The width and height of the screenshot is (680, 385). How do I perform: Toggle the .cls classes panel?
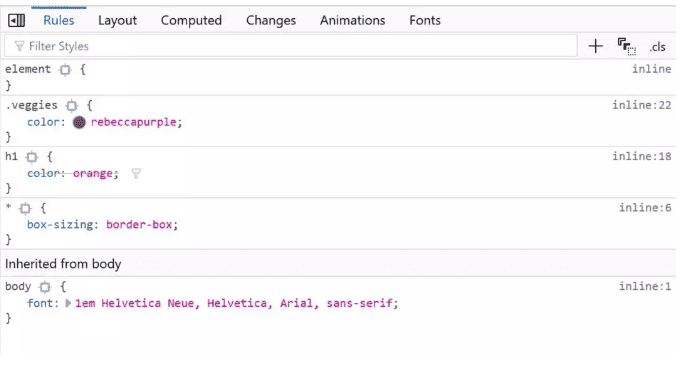pos(657,46)
